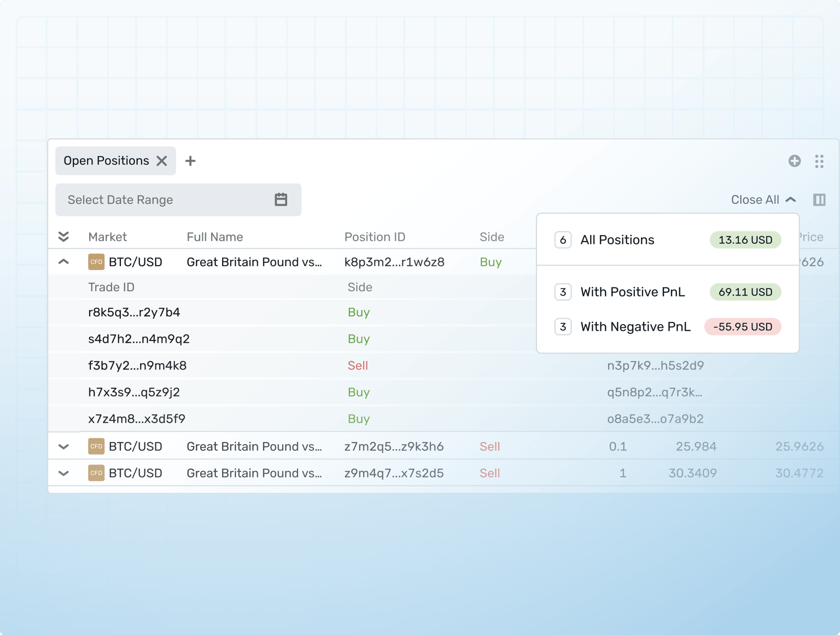The width and height of the screenshot is (840, 635).
Task: Expand the z7m2q5...z9k3h6 position row
Action: [x=63, y=446]
